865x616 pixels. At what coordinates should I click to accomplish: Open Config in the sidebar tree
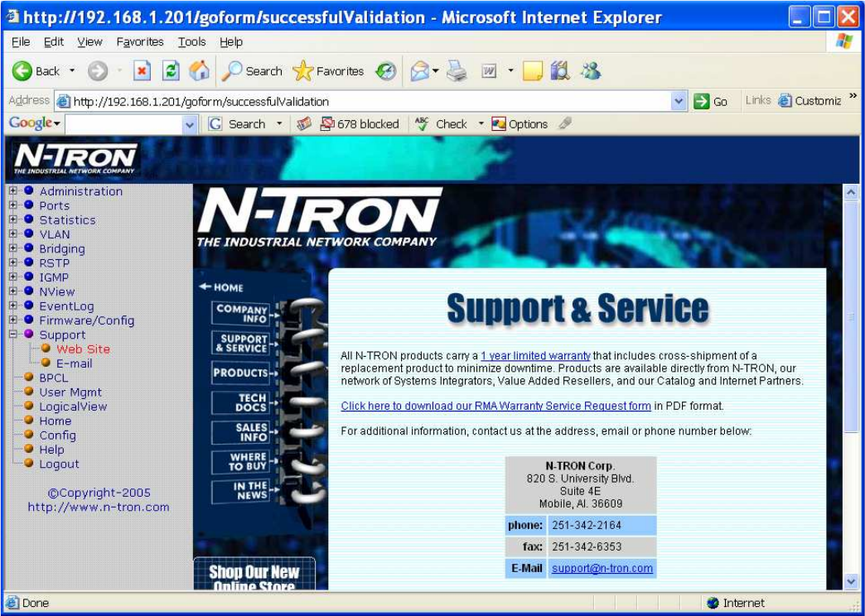tap(57, 436)
